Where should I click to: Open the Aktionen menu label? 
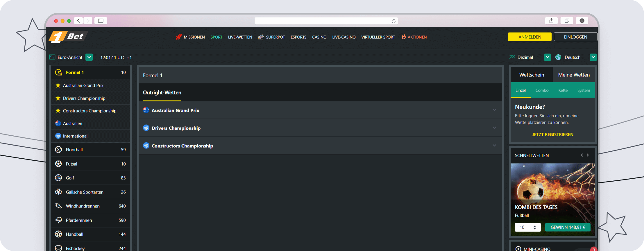coord(417,37)
